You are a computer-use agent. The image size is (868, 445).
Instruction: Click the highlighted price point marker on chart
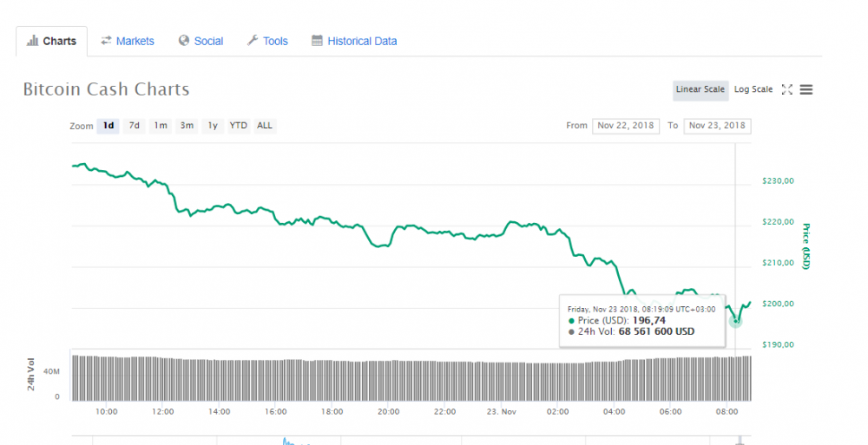(735, 320)
